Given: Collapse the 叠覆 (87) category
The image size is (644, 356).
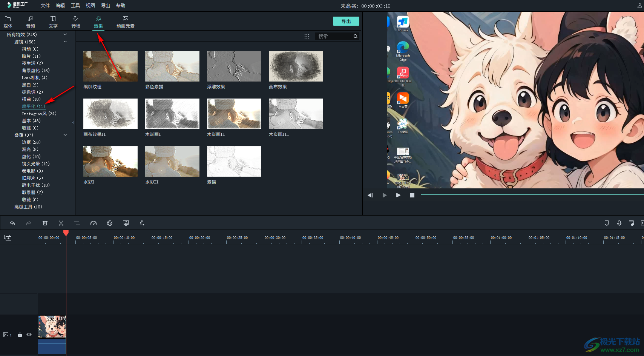Looking at the screenshot, I should click(x=65, y=135).
